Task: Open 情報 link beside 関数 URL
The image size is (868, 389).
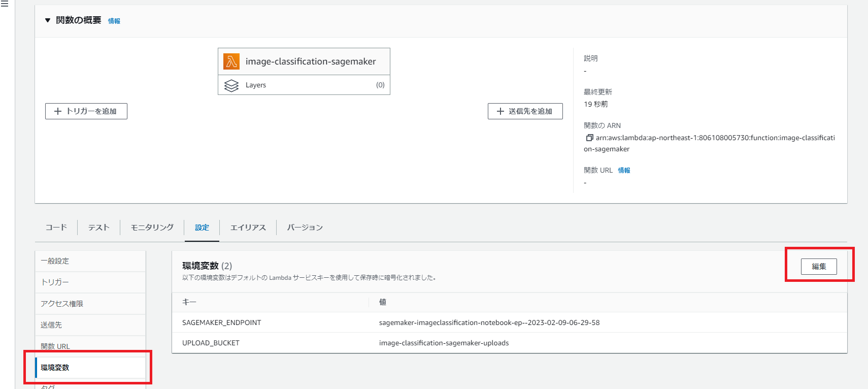Action: click(624, 170)
